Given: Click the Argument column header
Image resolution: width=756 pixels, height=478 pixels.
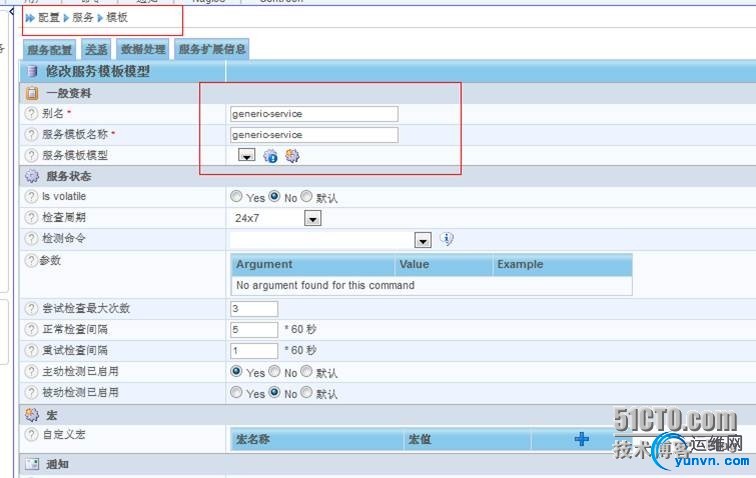Looking at the screenshot, I should click(313, 264).
